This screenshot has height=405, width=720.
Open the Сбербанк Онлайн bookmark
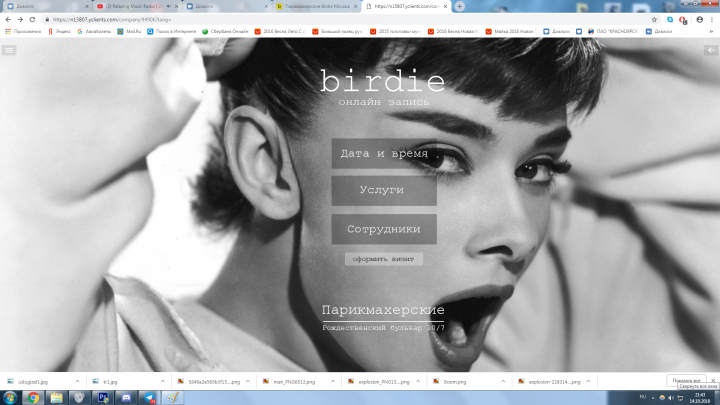(x=225, y=31)
